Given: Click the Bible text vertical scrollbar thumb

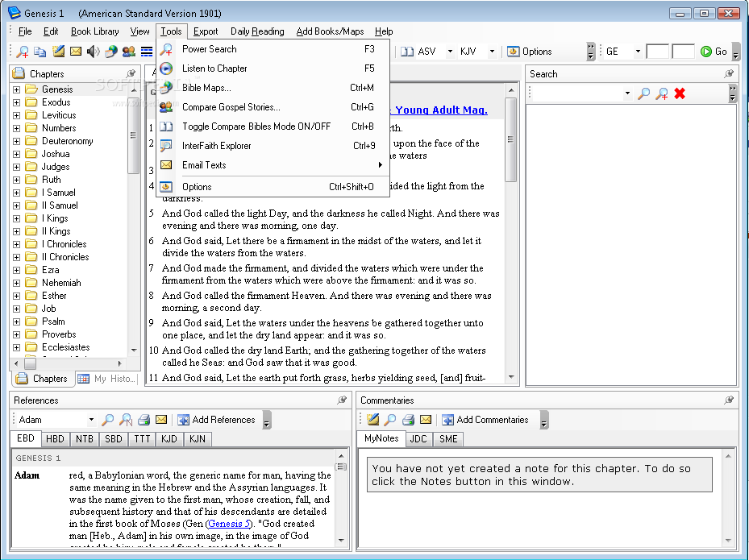Looking at the screenshot, I should [x=510, y=139].
